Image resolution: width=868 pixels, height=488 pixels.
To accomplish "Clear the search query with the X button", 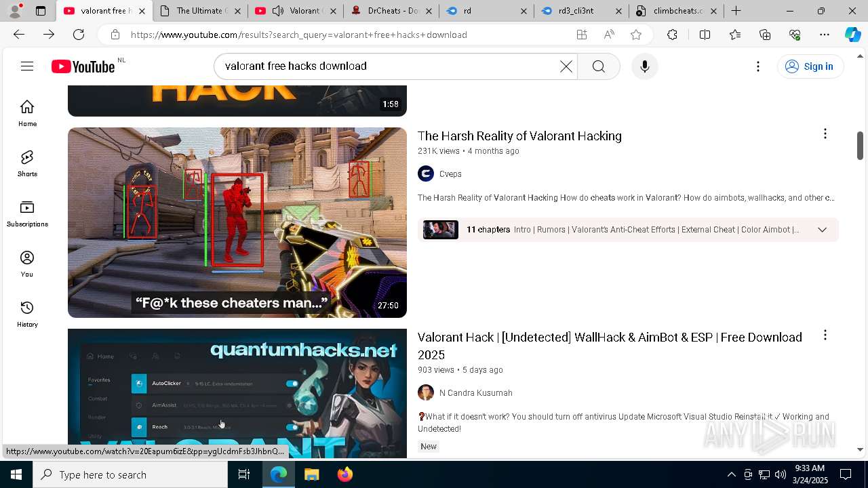I will pos(566,66).
